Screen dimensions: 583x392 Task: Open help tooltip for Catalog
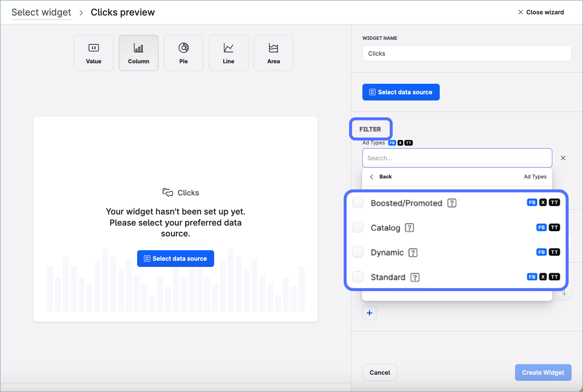coord(409,228)
